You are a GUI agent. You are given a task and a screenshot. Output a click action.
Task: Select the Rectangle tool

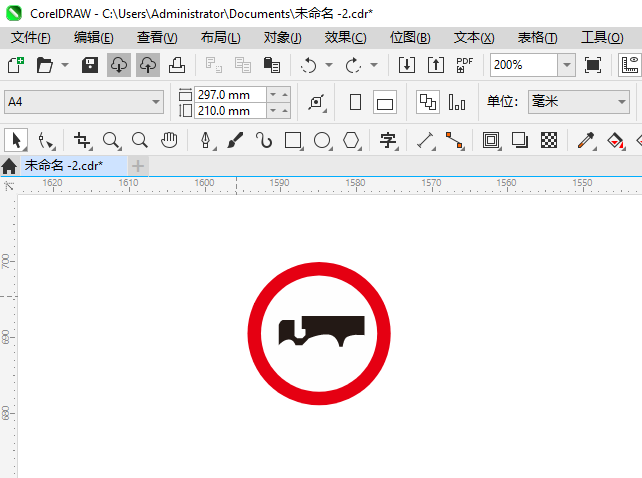[x=293, y=140]
